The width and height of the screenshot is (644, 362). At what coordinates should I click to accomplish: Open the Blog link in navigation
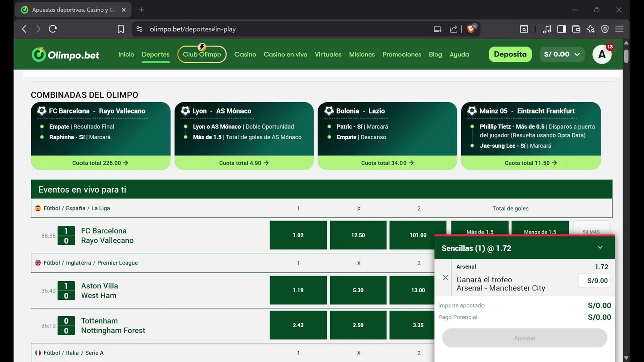point(435,54)
